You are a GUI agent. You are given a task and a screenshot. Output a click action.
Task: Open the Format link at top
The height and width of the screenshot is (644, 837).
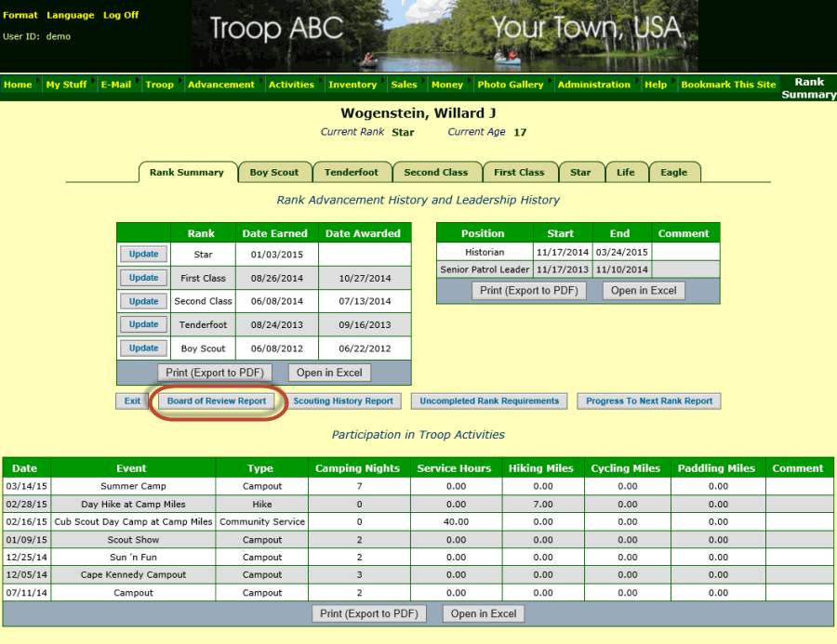[20, 15]
